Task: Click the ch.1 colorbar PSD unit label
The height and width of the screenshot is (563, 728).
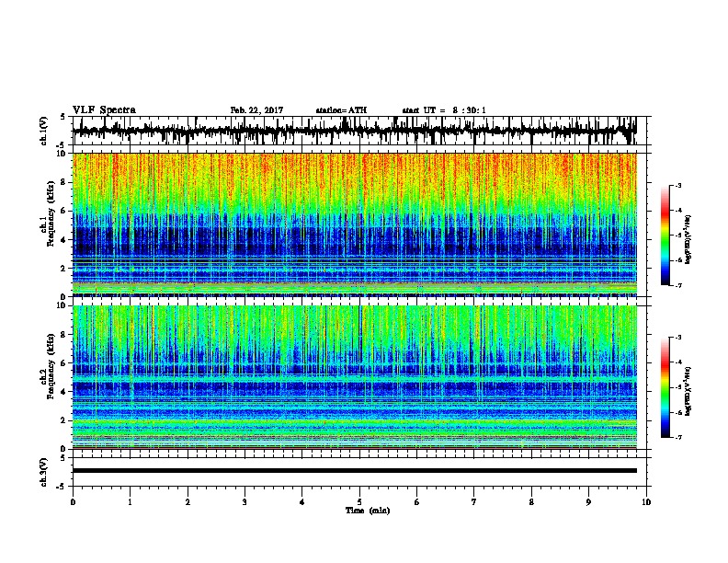Action: pos(688,239)
